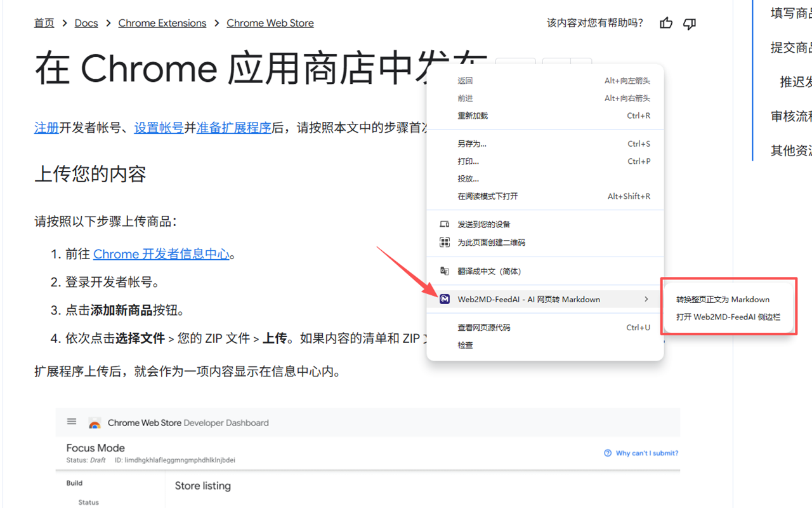The width and height of the screenshot is (812, 508).
Task: Jump to 推迟发 entry in side navigation
Action: tap(796, 82)
